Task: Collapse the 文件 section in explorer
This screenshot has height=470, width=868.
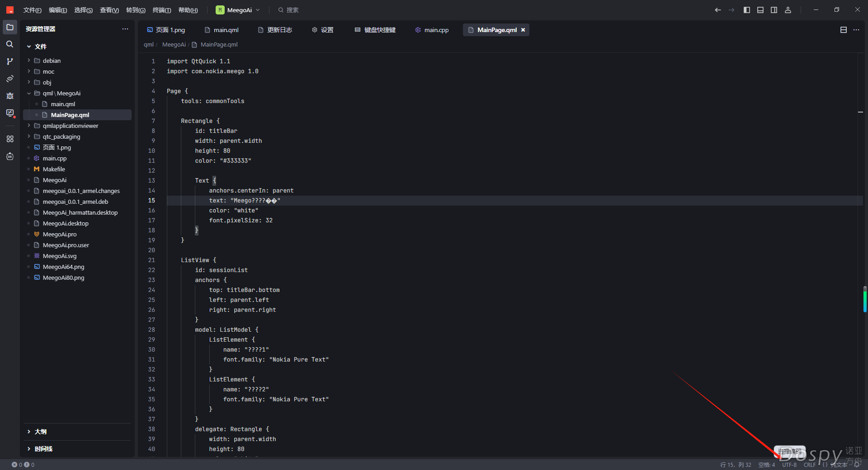Action: point(29,47)
